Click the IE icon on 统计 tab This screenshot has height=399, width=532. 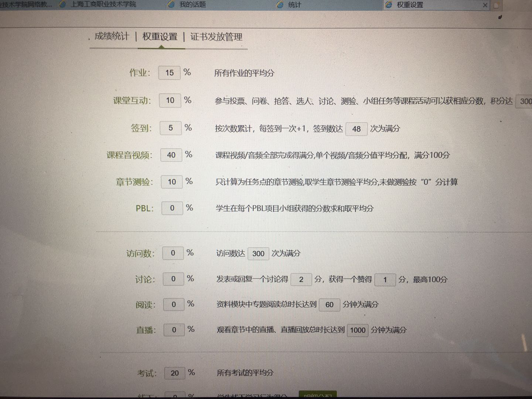click(x=280, y=4)
